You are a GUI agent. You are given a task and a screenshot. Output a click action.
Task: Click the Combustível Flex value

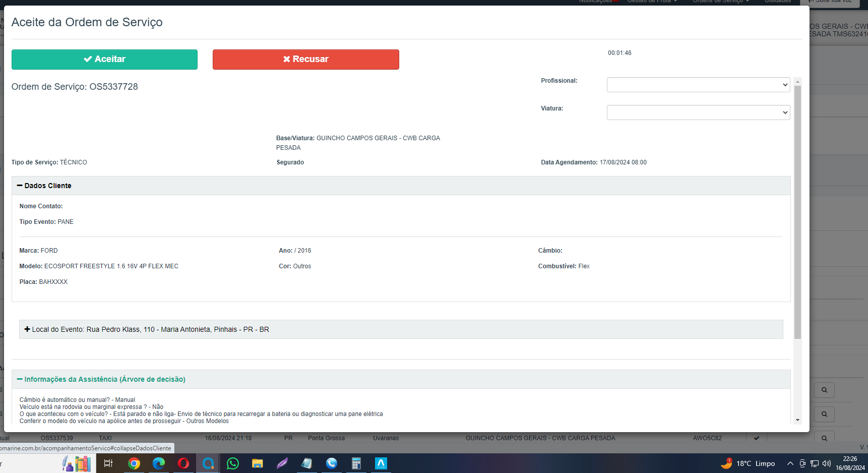click(564, 266)
